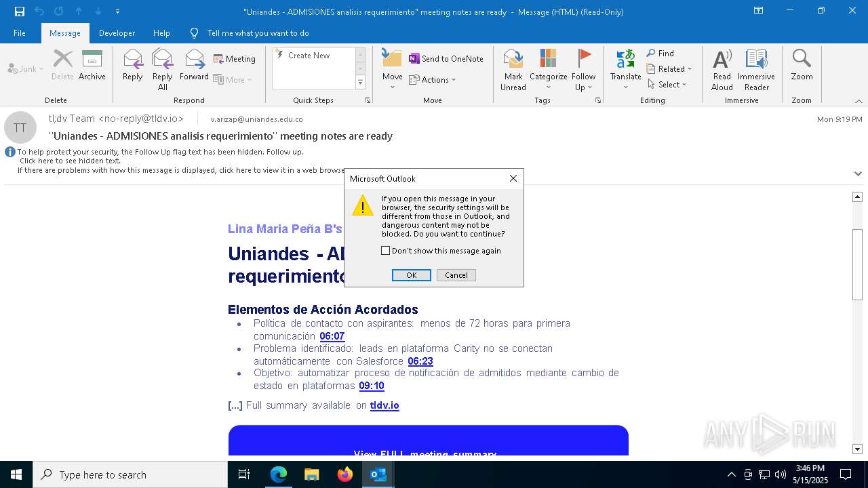
Task: Go to Next Item with down arrow icon
Action: point(98,12)
